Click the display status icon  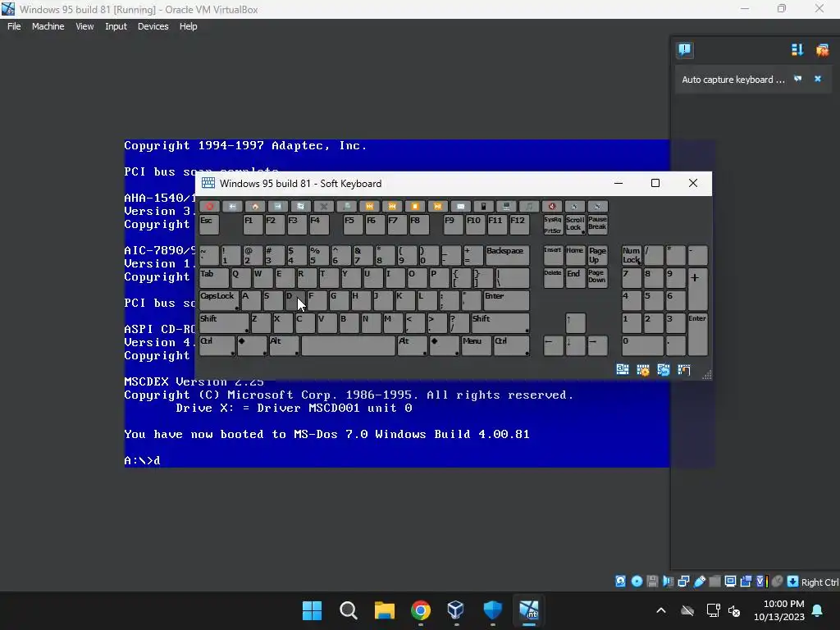pyautogui.click(x=730, y=582)
